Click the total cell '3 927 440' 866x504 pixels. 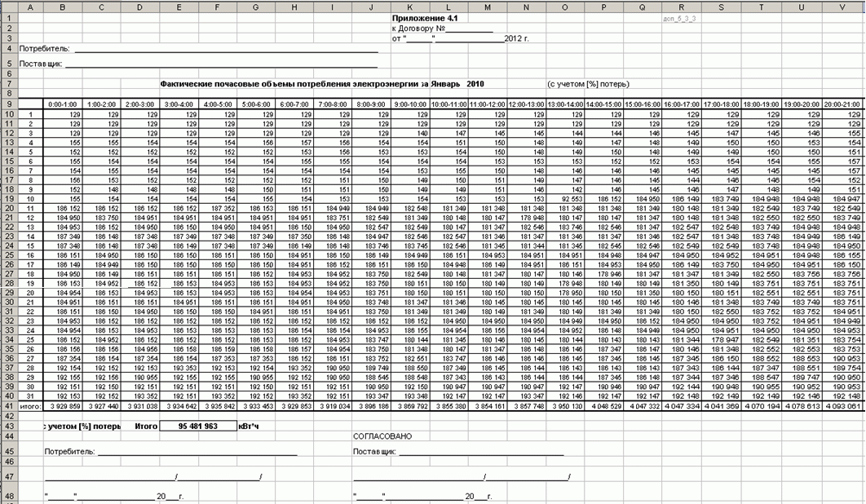[102, 406]
